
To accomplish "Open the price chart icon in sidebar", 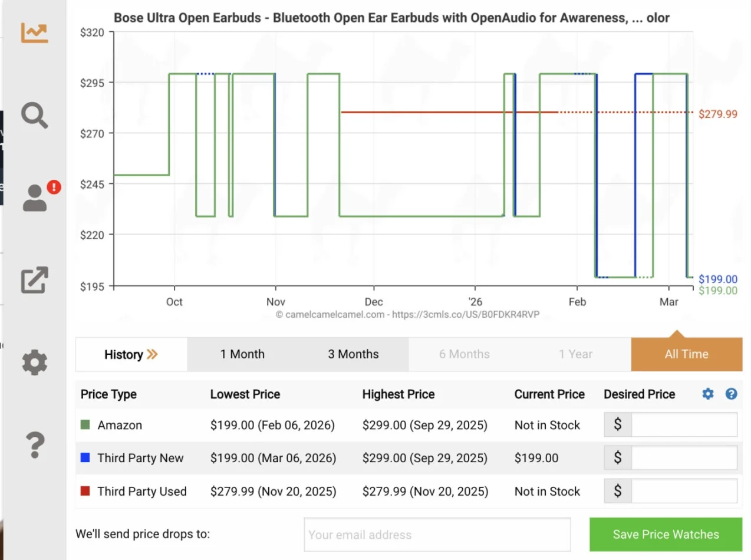I will [34, 33].
